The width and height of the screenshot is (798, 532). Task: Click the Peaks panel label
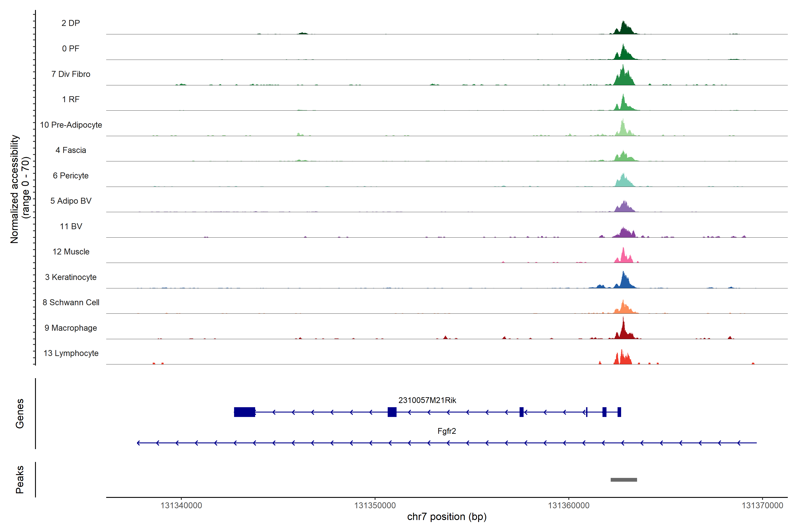coord(20,479)
